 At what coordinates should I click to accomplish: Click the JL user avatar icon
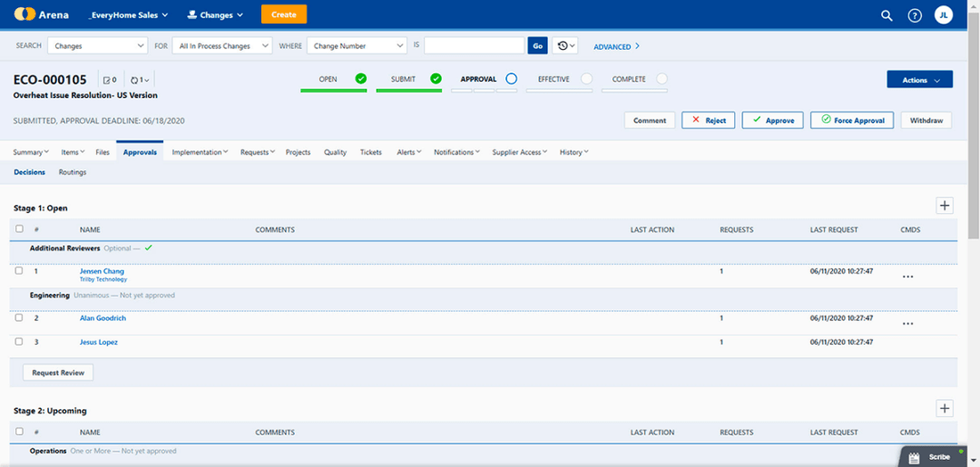(944, 15)
